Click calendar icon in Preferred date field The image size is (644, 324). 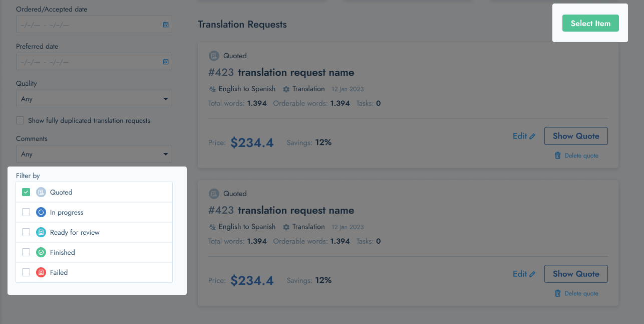click(x=166, y=62)
